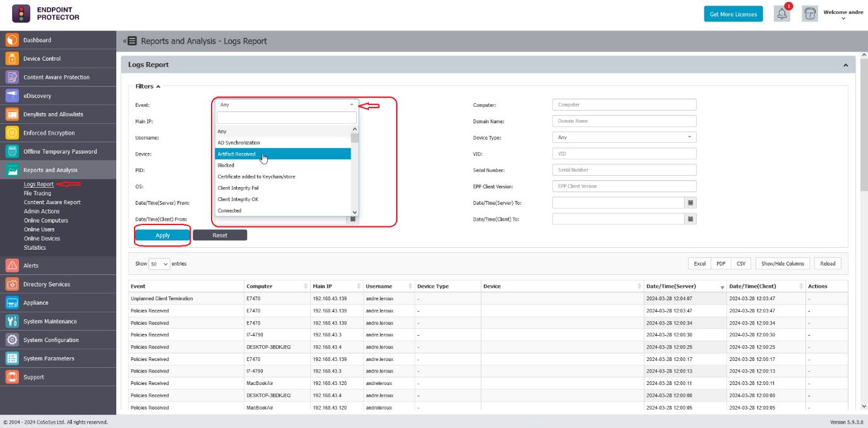Click Get More Licenses button

point(733,14)
